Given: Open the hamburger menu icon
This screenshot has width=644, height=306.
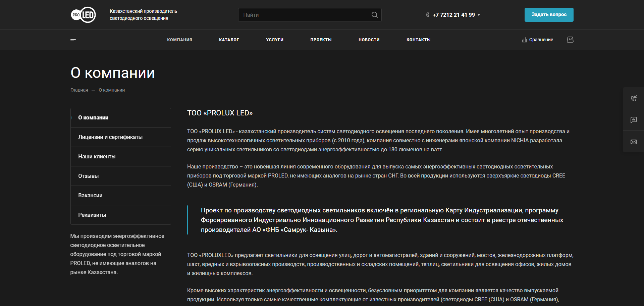Looking at the screenshot, I should coord(73,40).
